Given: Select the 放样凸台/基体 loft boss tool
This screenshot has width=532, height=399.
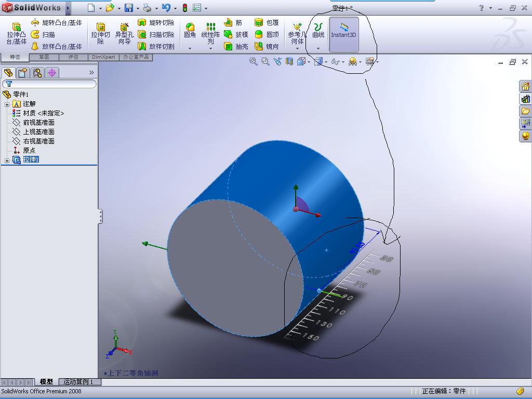Looking at the screenshot, I should [x=56, y=46].
